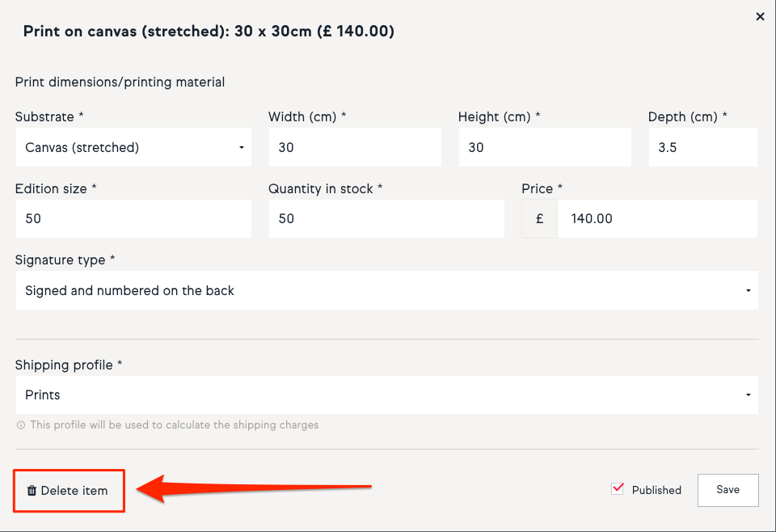Open the Substrate dropdown

[133, 148]
